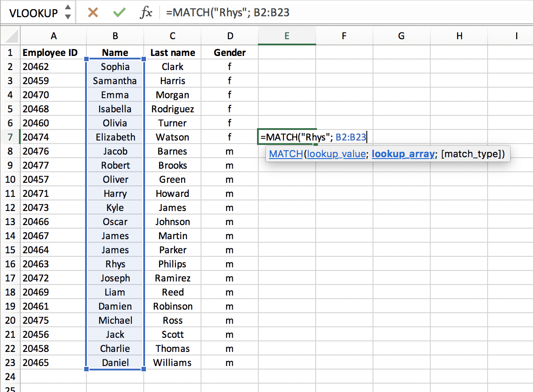
Task: Click the lookup_value link in the tooltip
Action: click(x=336, y=154)
